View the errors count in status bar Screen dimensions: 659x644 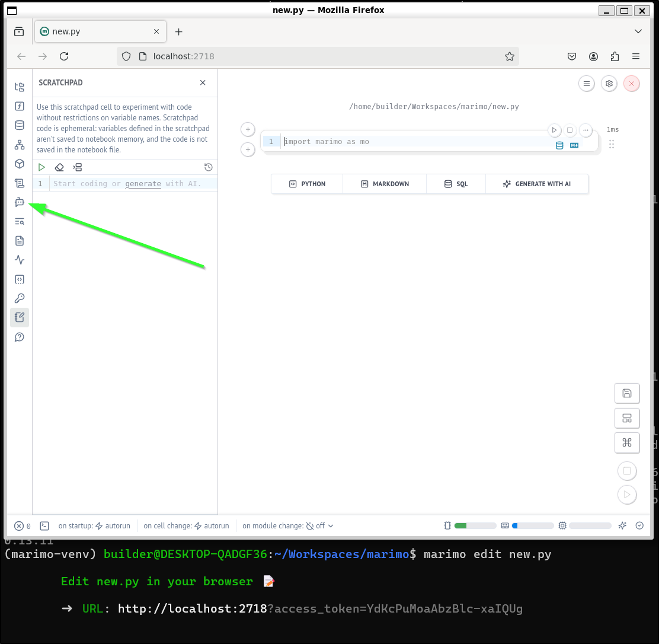click(x=23, y=526)
